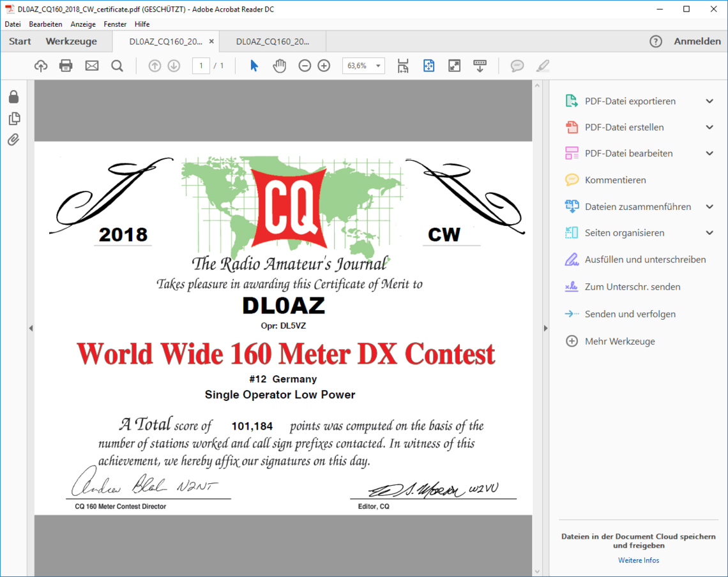Activate the hand pan tool
This screenshot has height=577, width=728.
pos(280,66)
